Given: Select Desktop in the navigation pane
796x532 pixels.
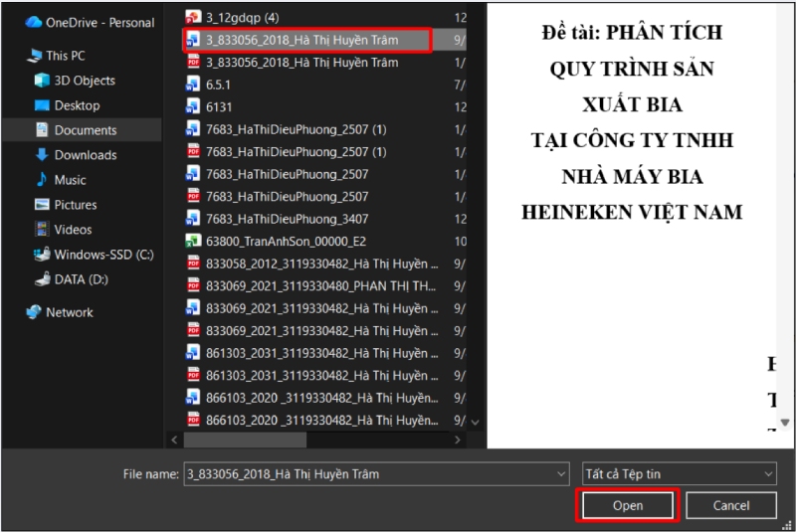Looking at the screenshot, I should click(78, 105).
